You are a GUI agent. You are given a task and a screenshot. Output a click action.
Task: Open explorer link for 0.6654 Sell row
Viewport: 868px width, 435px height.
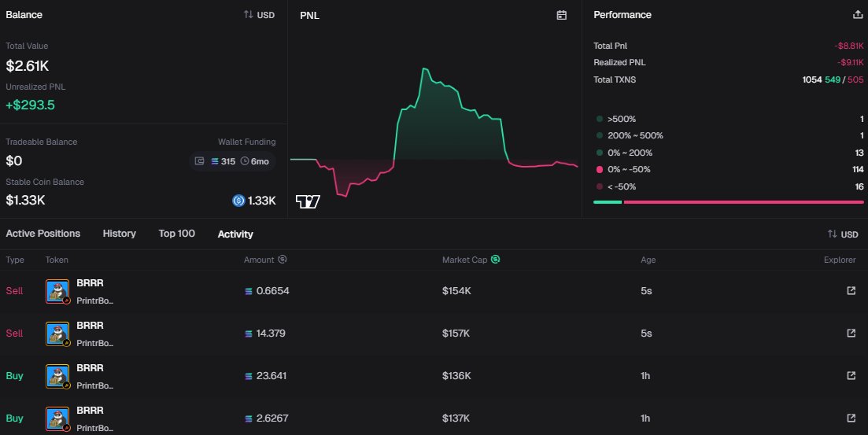tap(851, 290)
